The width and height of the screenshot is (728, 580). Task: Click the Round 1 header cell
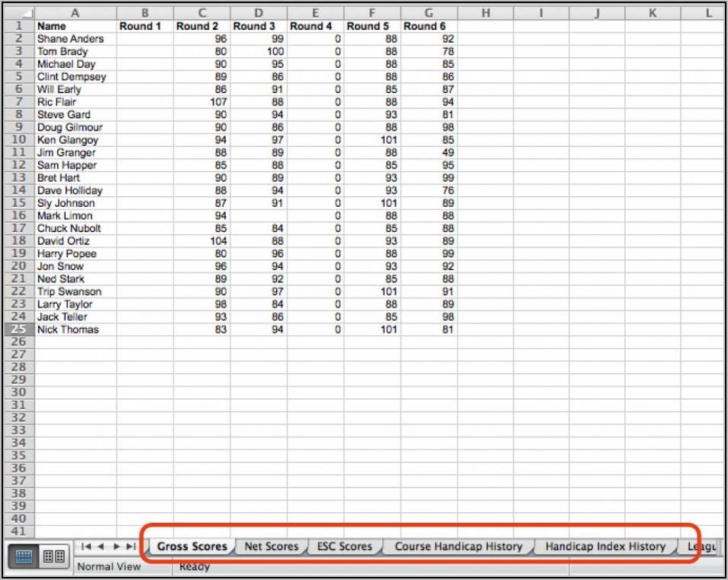pos(145,26)
